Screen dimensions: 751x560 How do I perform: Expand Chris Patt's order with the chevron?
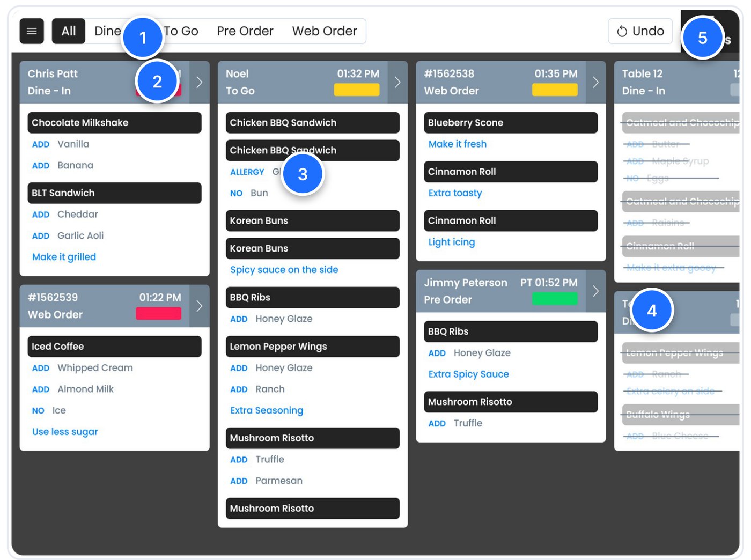[x=200, y=82]
